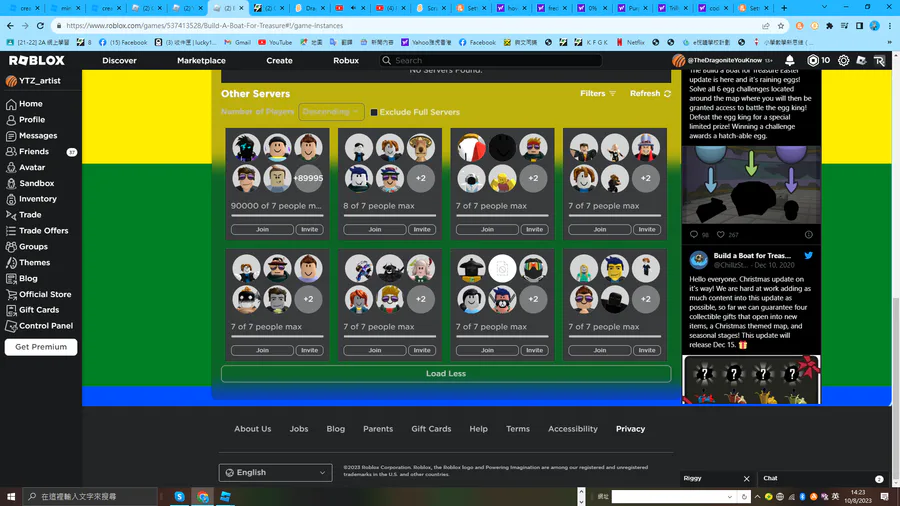Image resolution: width=900 pixels, height=506 pixels.
Task: Expand the browser tab search chevron
Action: (824, 7)
